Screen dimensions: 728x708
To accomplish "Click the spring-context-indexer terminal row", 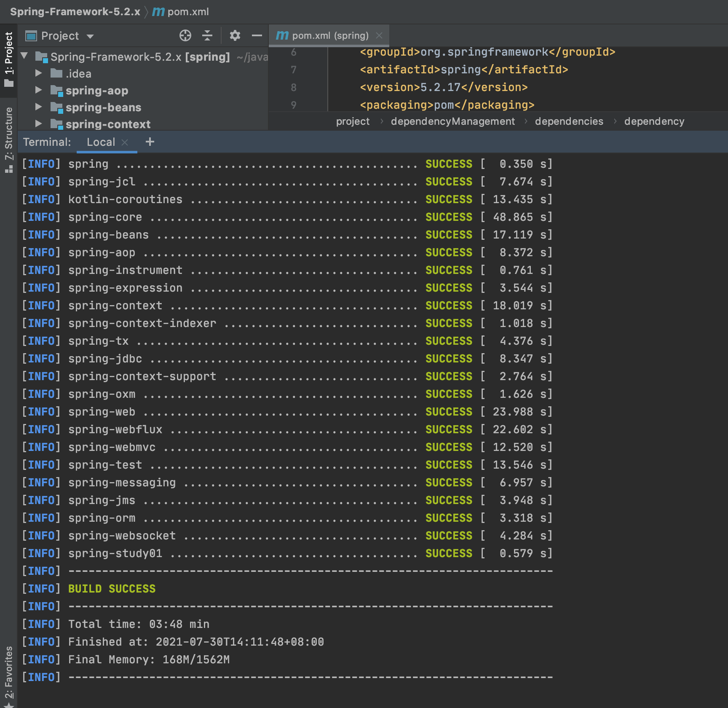I will (x=287, y=323).
